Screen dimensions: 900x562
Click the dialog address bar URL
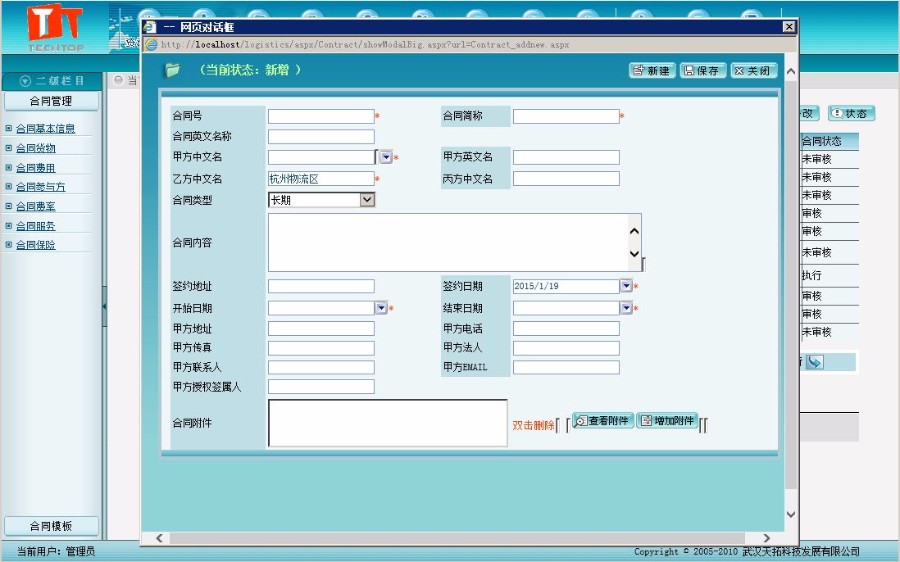[x=365, y=44]
